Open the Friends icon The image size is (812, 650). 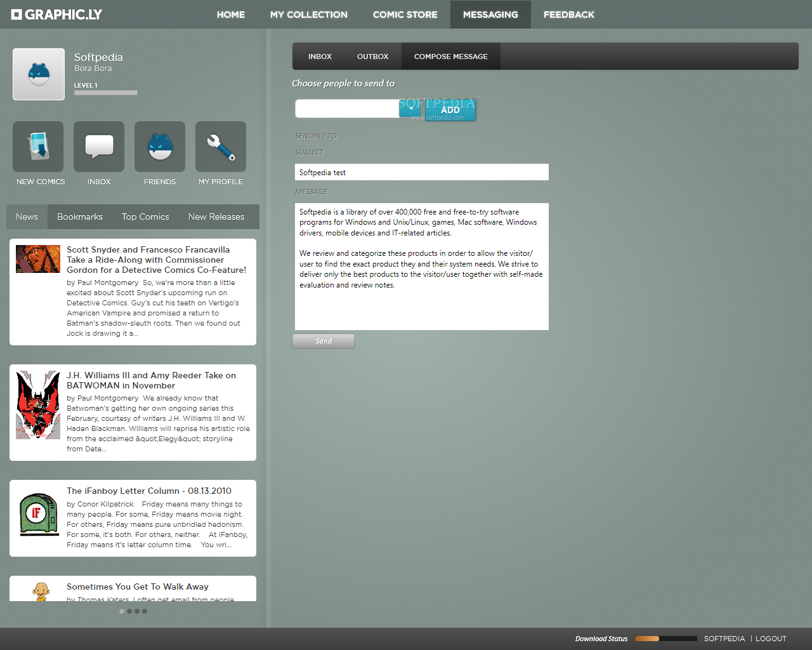160,147
